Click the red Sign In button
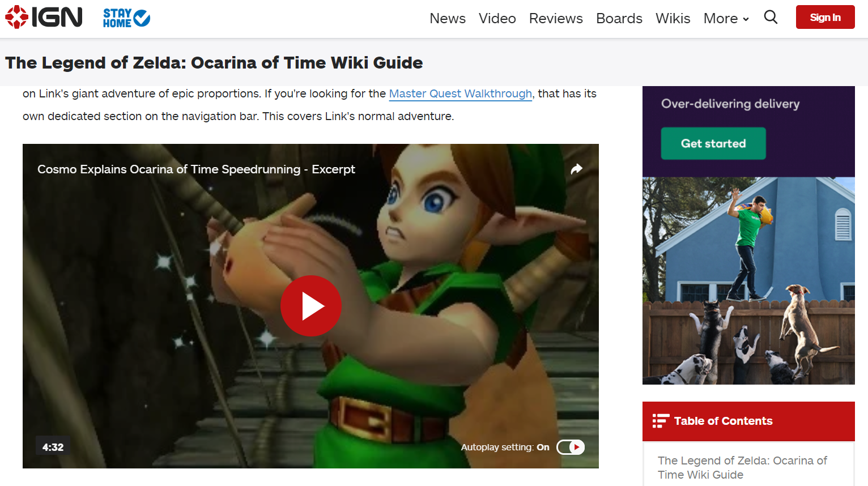The width and height of the screenshot is (868, 486). click(825, 18)
